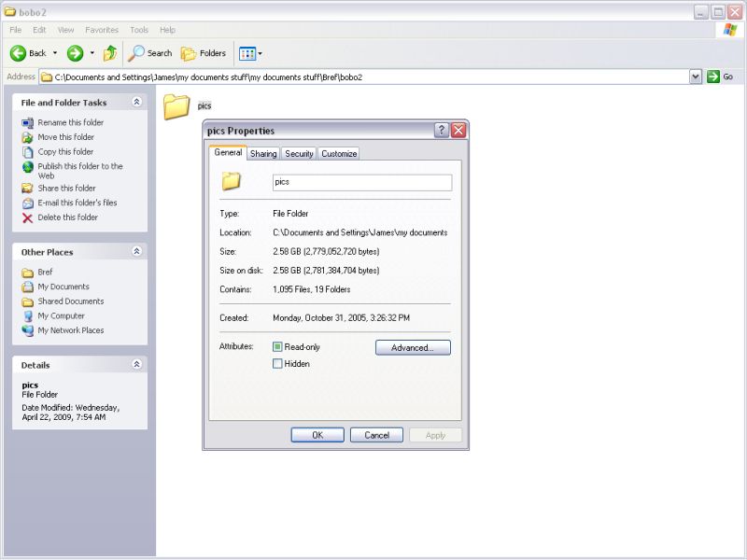The height and width of the screenshot is (560, 747).
Task: Click the folder icon in the Properties dialog
Action: (x=232, y=181)
